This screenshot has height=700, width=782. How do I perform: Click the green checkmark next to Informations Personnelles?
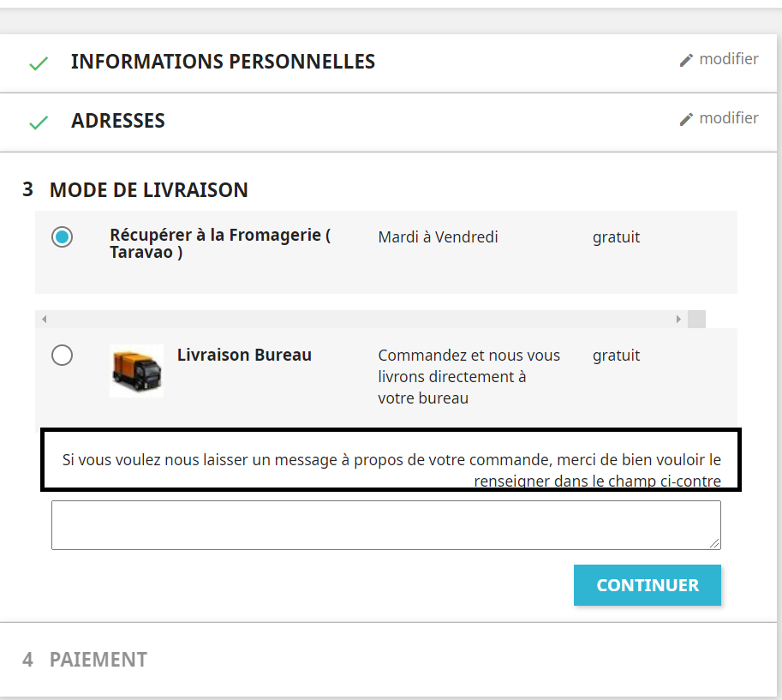click(x=39, y=64)
